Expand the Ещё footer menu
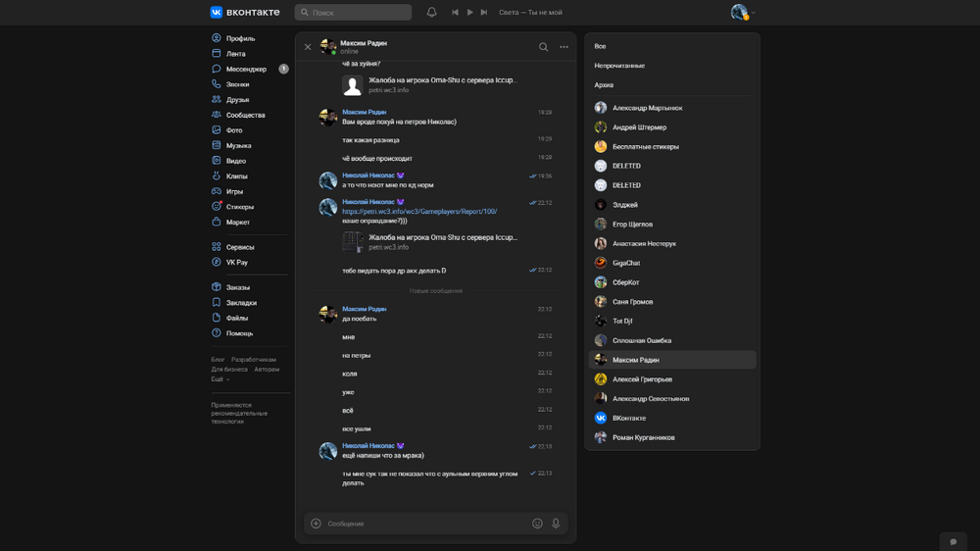This screenshot has width=980, height=551. point(220,379)
